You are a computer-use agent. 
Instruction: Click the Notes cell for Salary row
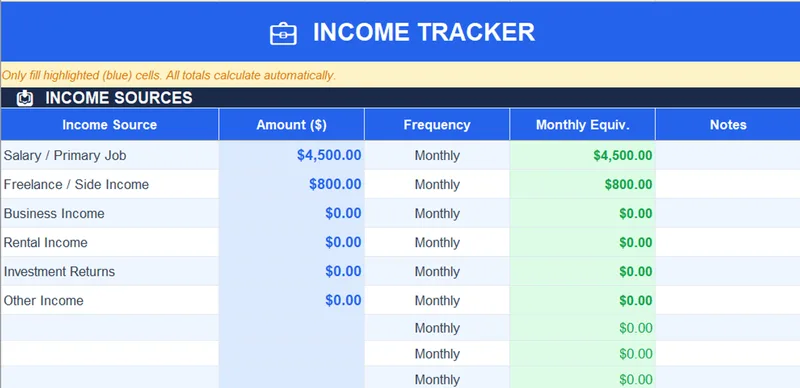tap(728, 155)
